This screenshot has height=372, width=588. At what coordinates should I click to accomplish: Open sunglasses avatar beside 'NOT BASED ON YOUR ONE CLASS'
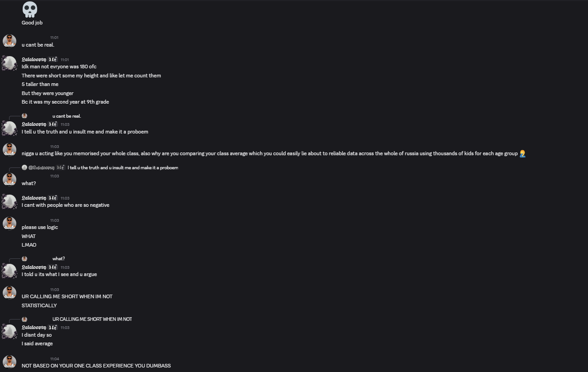click(x=10, y=362)
